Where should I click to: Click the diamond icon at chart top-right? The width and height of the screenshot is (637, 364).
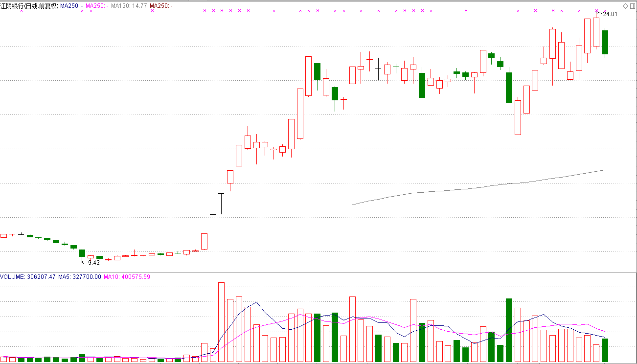pyautogui.click(x=626, y=6)
